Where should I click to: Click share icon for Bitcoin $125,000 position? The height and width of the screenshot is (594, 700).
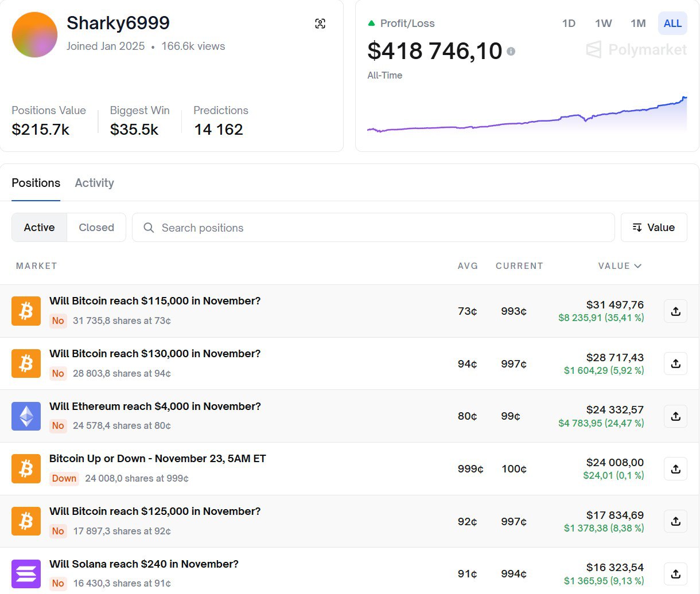point(675,521)
